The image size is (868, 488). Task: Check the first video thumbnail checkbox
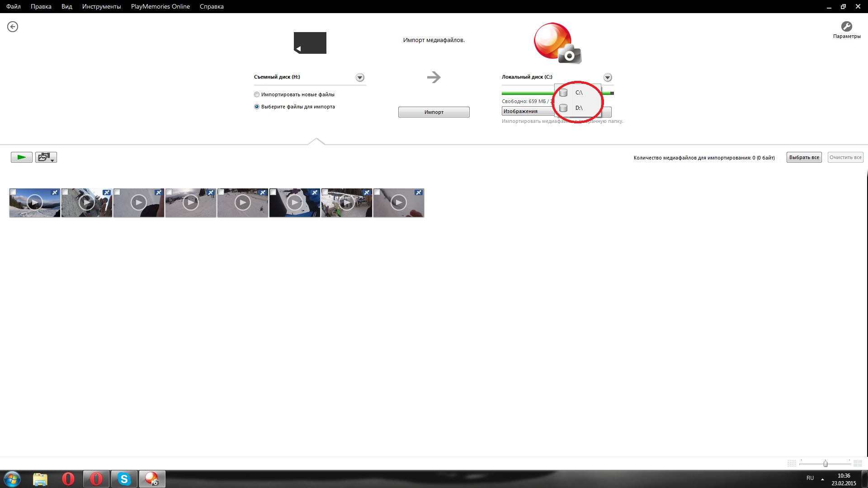coord(14,192)
